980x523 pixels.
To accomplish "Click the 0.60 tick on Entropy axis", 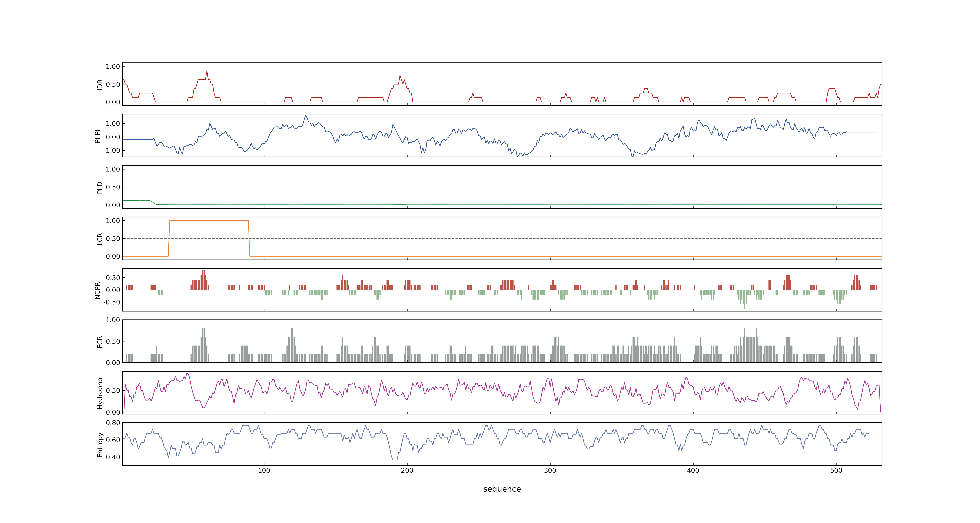I will [113, 440].
